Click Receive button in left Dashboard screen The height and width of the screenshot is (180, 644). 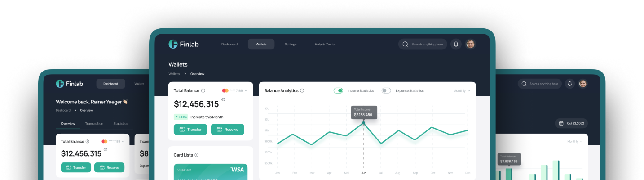(x=109, y=167)
